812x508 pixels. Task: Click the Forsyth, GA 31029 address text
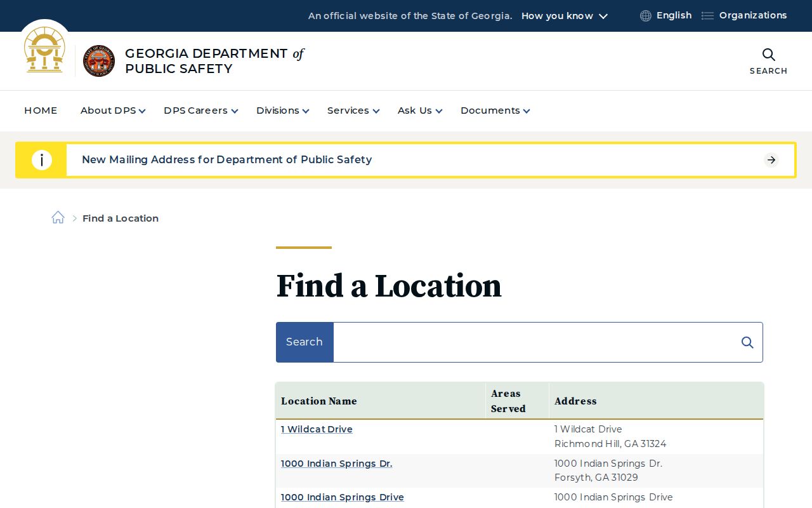(596, 478)
